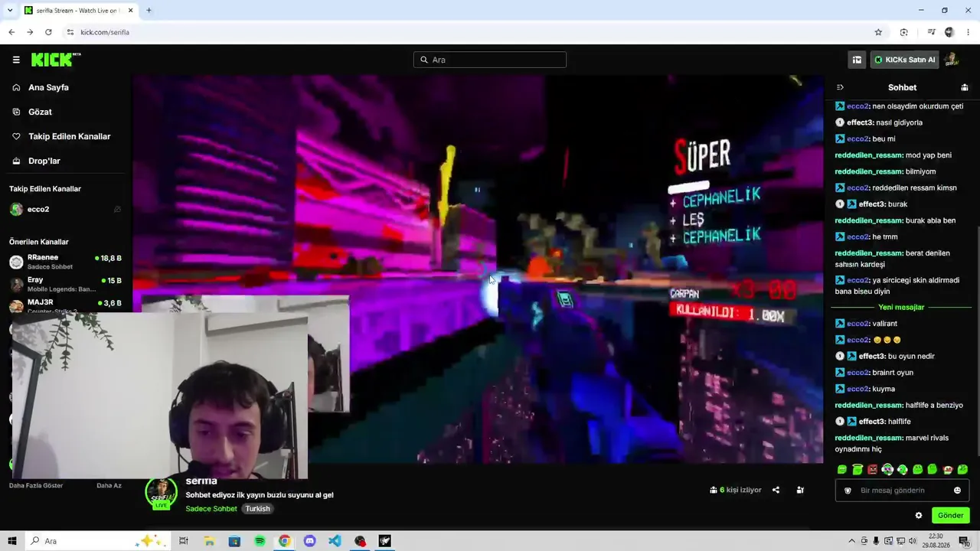The width and height of the screenshot is (980, 551).
Task: Open recommended channel MAJ3R
Action: (66, 305)
